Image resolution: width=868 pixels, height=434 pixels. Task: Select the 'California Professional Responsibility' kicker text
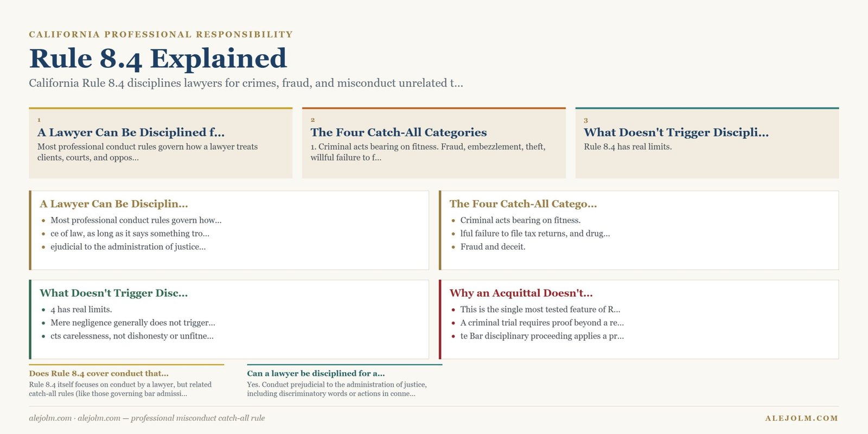coord(161,34)
